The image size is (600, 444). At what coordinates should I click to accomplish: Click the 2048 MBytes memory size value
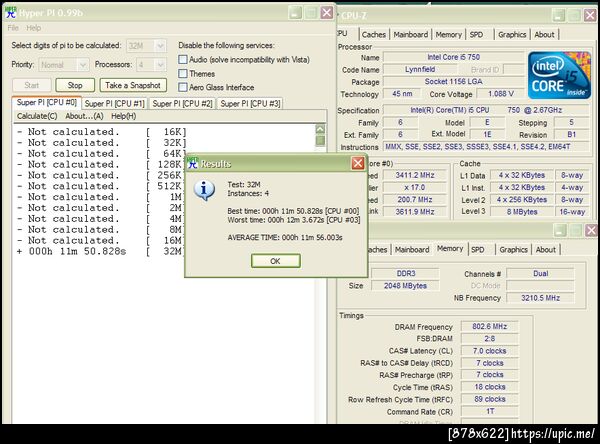click(405, 286)
